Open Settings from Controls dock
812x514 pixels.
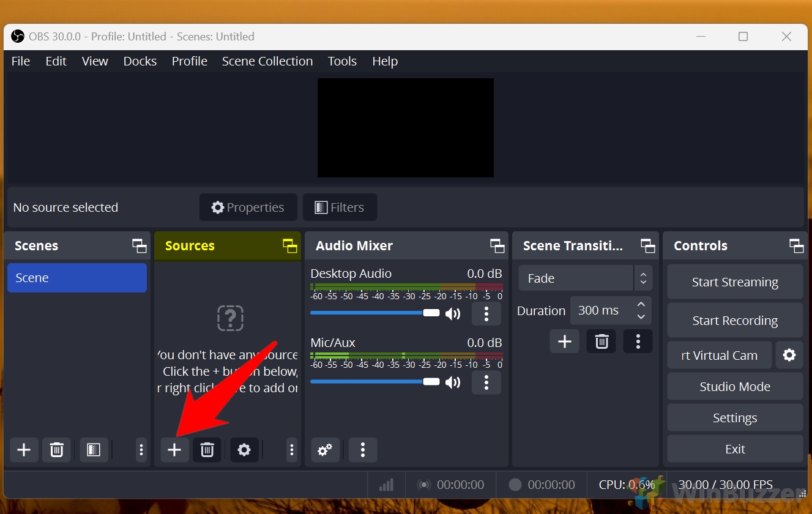tap(735, 418)
